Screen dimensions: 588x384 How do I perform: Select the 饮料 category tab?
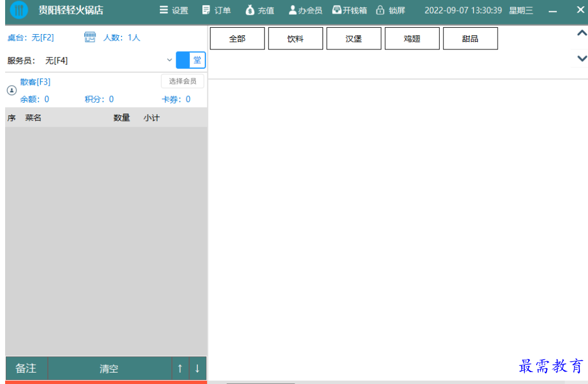click(296, 38)
